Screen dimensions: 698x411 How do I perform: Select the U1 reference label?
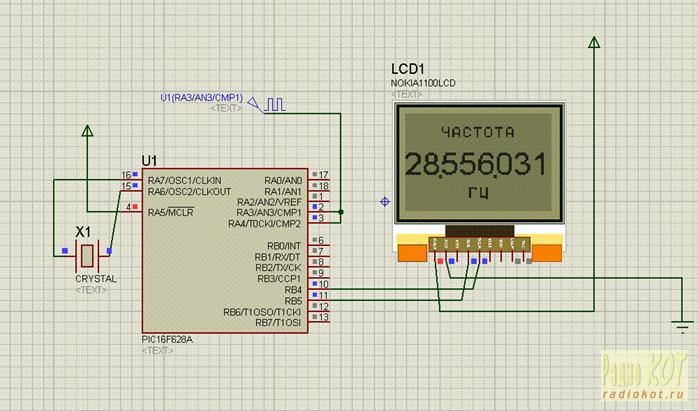coord(149,160)
